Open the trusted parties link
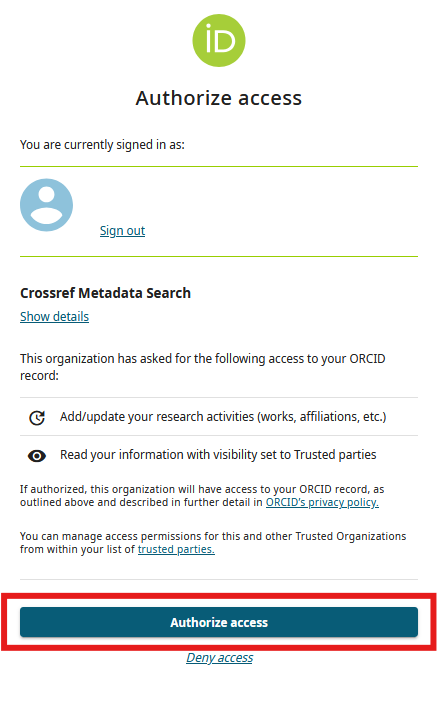Viewport: 437px width, 704px height. point(176,549)
